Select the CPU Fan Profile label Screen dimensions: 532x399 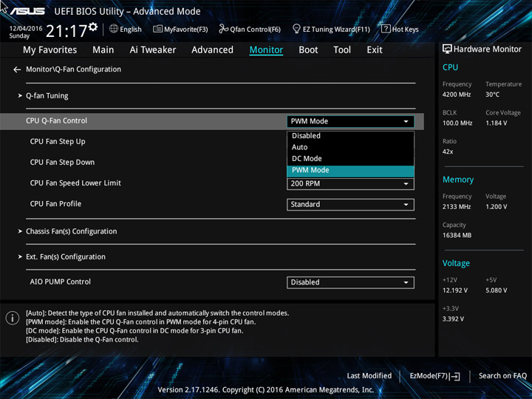(x=55, y=204)
